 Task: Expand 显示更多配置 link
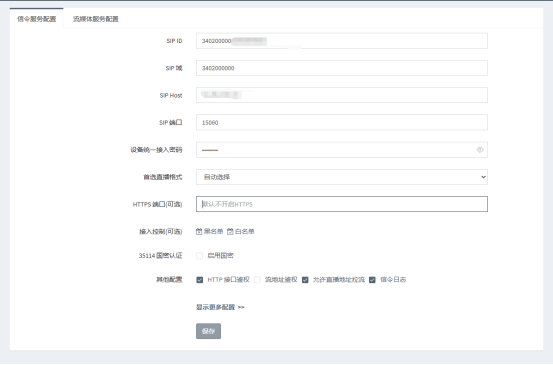click(x=220, y=307)
